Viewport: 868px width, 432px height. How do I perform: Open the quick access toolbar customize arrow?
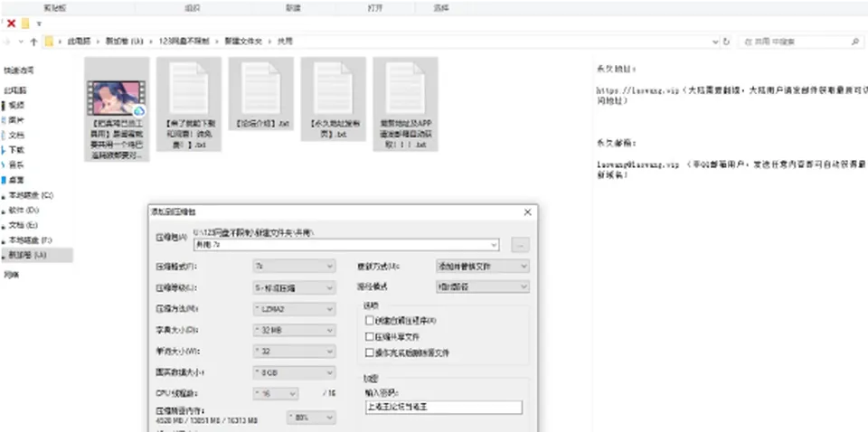[x=39, y=23]
